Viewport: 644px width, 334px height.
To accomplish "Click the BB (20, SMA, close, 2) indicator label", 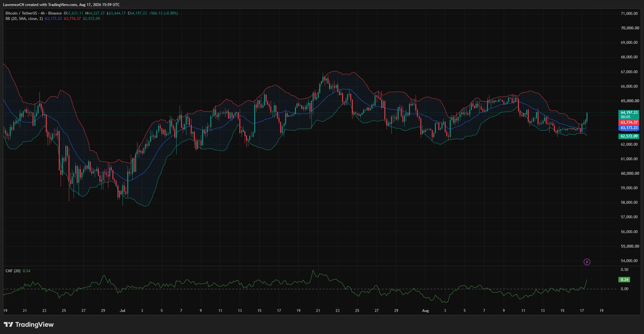I will 24,19.
